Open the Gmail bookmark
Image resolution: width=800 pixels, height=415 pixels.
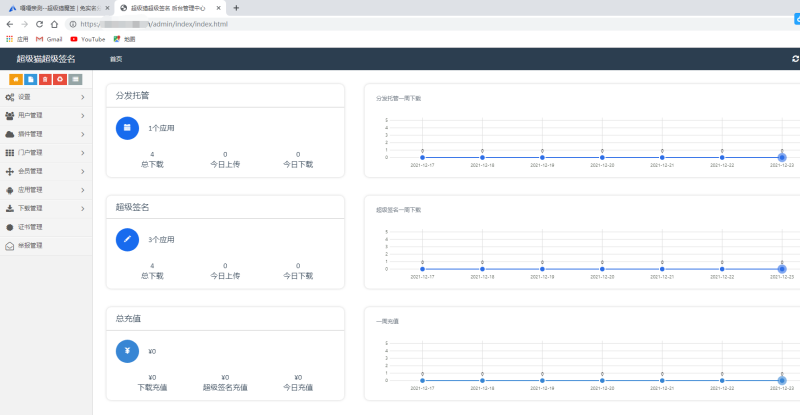(49, 39)
